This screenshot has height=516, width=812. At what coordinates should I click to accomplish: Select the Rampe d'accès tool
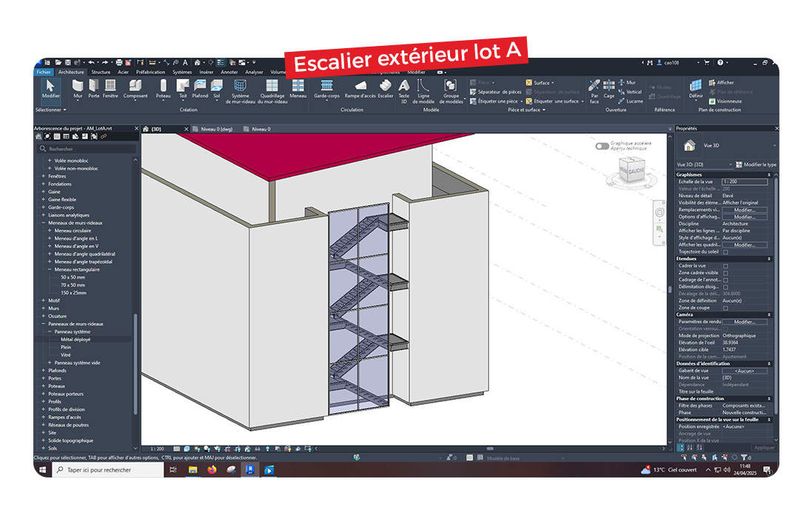pyautogui.click(x=360, y=89)
